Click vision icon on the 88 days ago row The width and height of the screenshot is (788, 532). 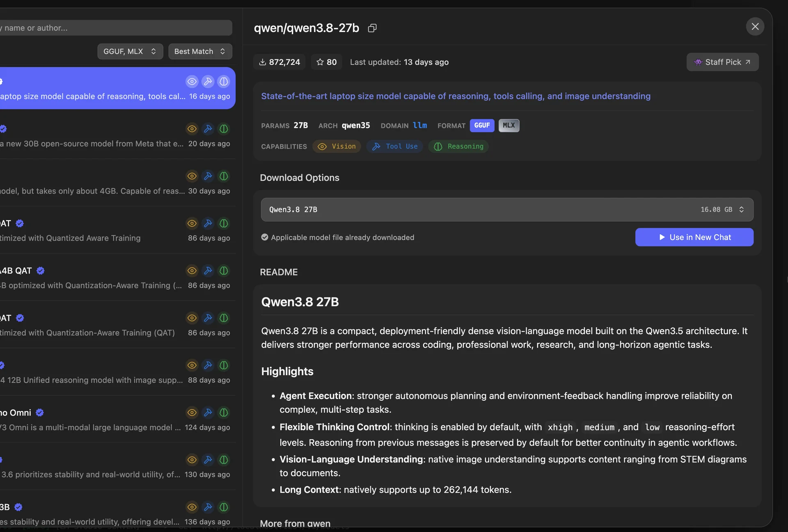click(x=192, y=365)
